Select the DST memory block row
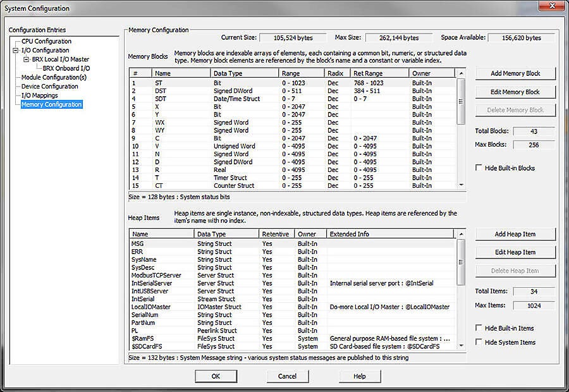Screen dimensions: 569x392 pos(293,91)
